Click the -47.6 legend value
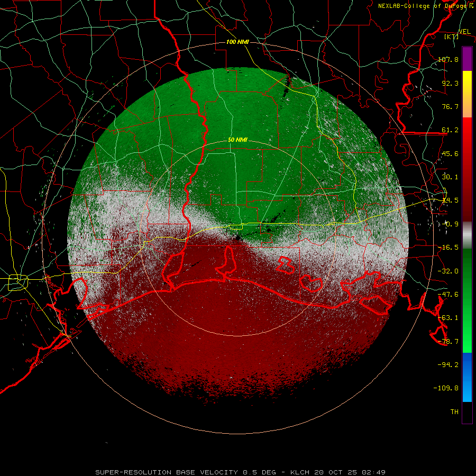This screenshot has height=476, width=476. (x=448, y=295)
